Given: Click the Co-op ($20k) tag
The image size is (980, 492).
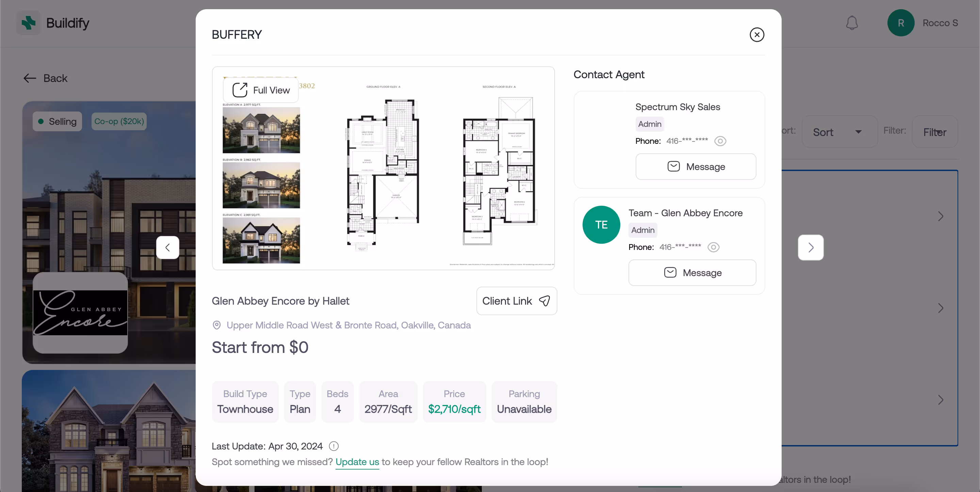Looking at the screenshot, I should coord(119,121).
